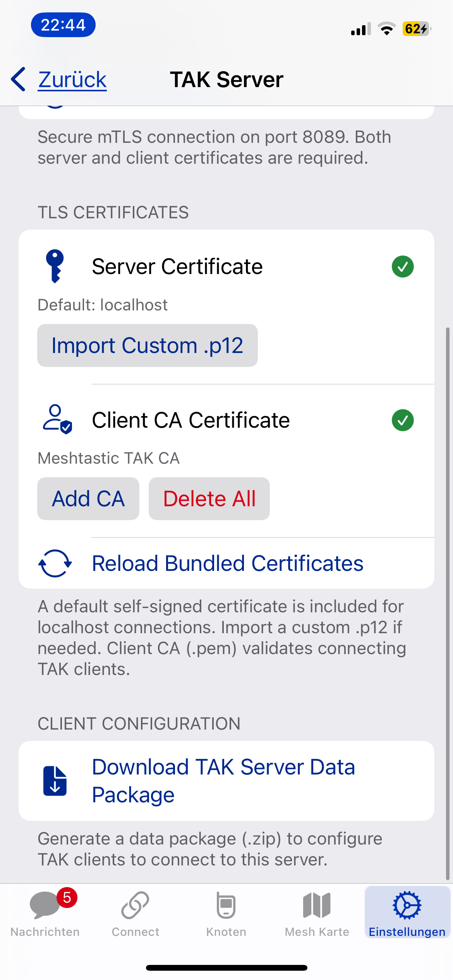Viewport: 453px width, 980px height.
Task: Tap the battery indicator in status bar
Action: pos(417,29)
